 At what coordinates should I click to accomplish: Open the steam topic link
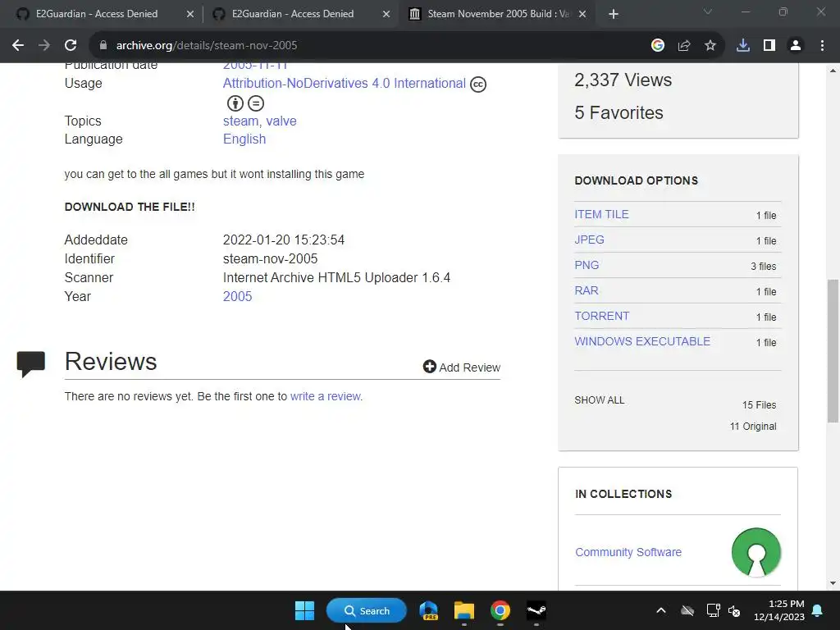tap(240, 121)
